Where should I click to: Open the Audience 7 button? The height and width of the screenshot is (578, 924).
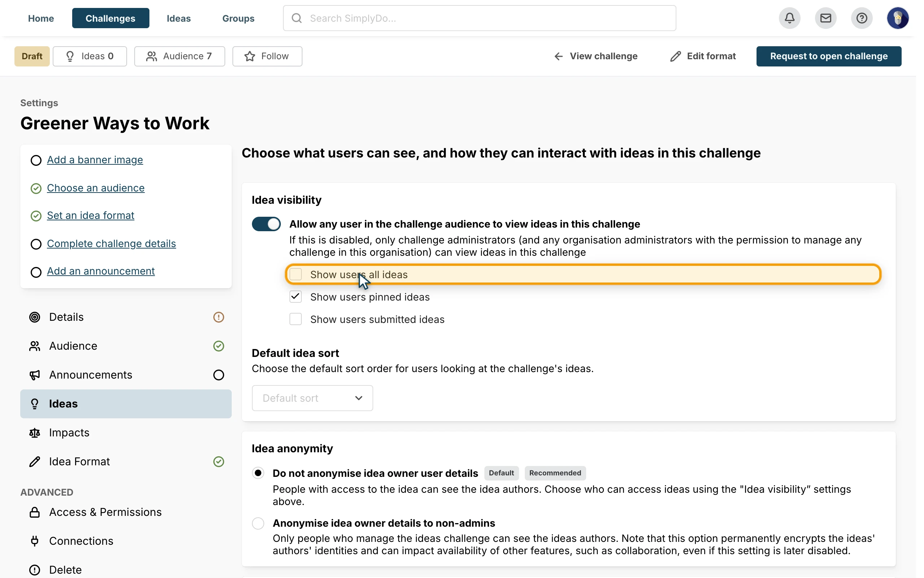pos(179,56)
